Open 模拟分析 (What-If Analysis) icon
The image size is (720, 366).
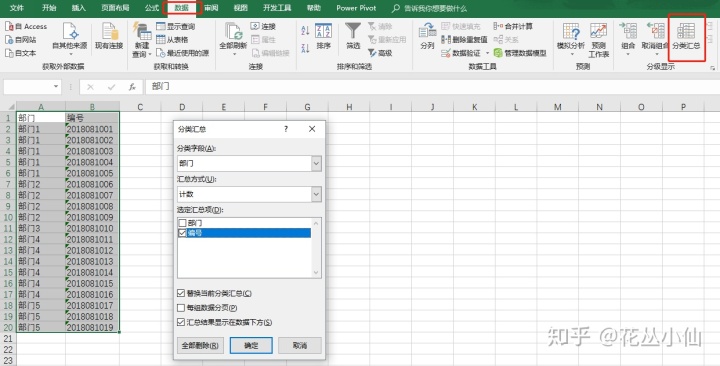pyautogui.click(x=571, y=31)
